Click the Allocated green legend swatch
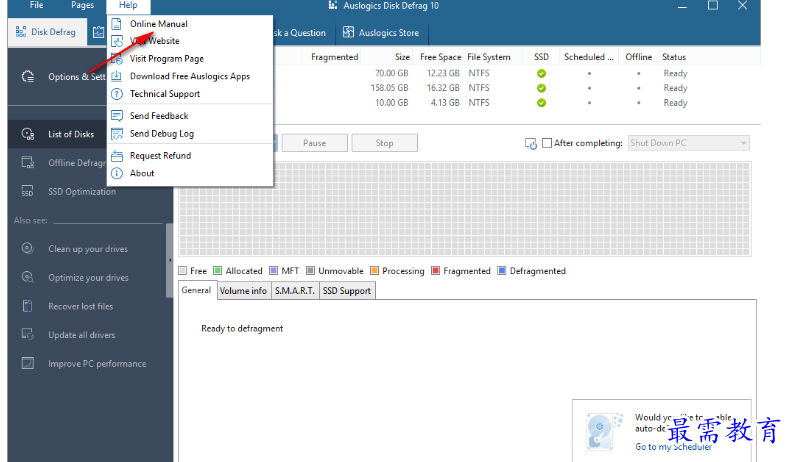Image resolution: width=789 pixels, height=462 pixels. [218, 271]
